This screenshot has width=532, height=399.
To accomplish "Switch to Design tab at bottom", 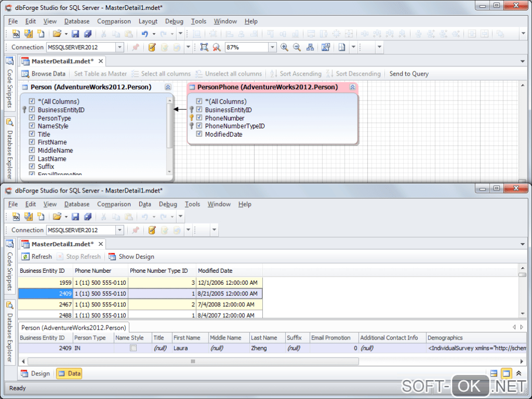I will [35, 373].
